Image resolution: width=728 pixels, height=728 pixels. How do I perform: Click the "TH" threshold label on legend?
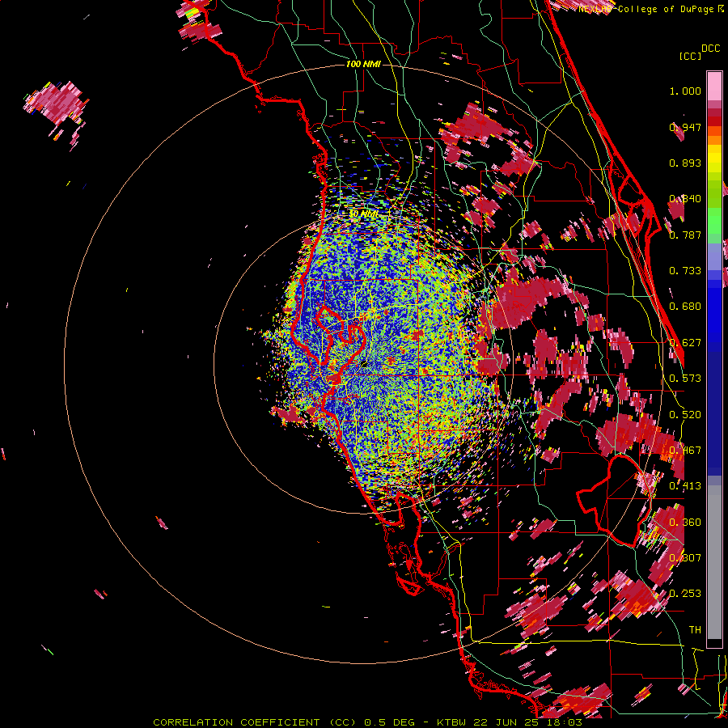(695, 630)
